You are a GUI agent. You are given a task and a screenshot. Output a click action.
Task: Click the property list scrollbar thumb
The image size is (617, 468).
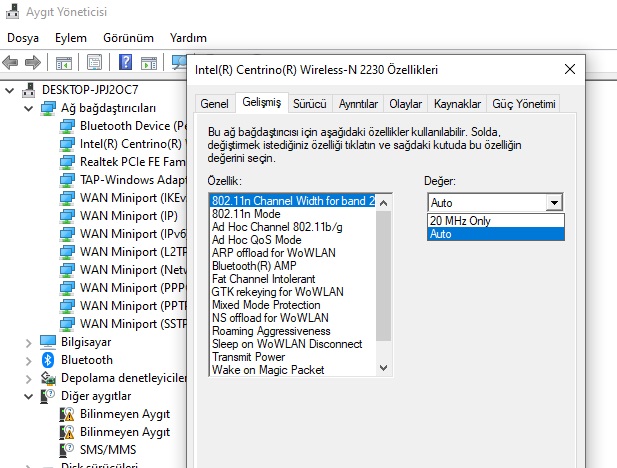[x=384, y=276]
